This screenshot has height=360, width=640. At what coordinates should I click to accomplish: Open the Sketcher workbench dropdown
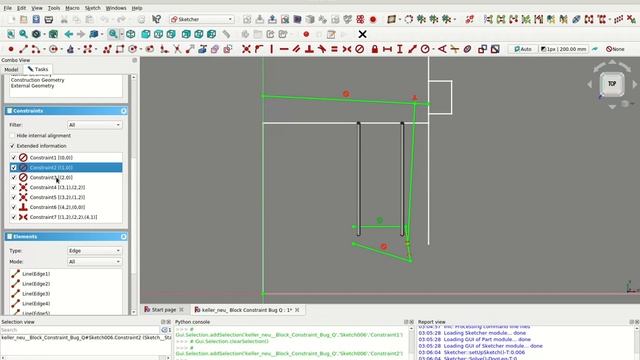(x=202, y=19)
